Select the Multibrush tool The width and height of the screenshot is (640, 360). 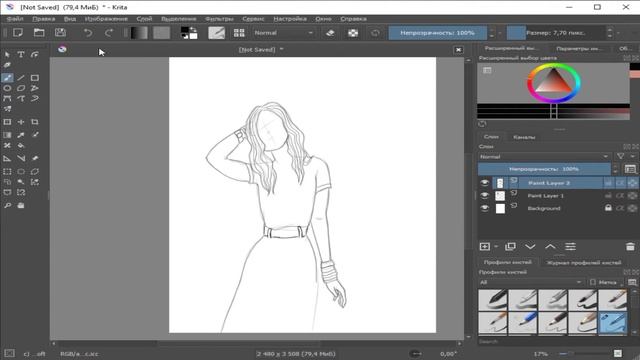7,109
